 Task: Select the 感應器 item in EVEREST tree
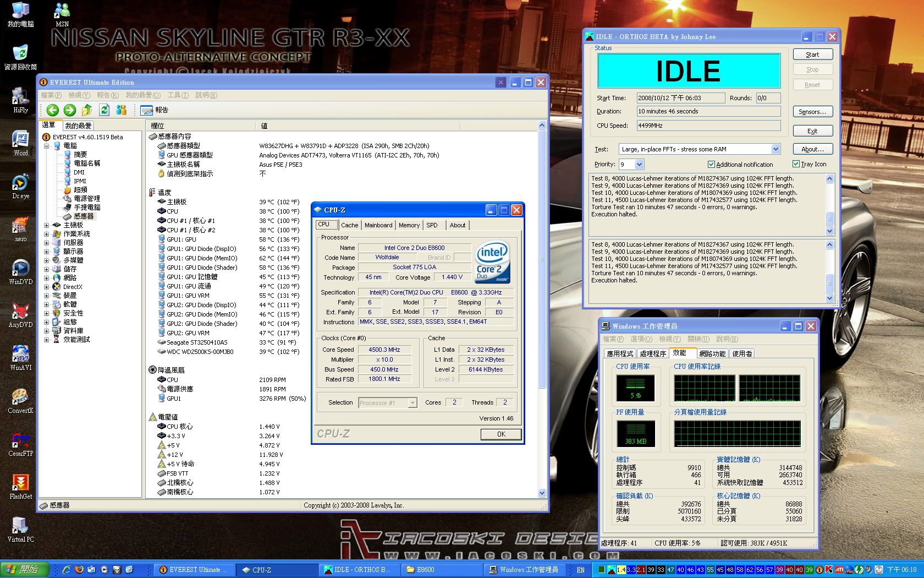pyautogui.click(x=84, y=216)
